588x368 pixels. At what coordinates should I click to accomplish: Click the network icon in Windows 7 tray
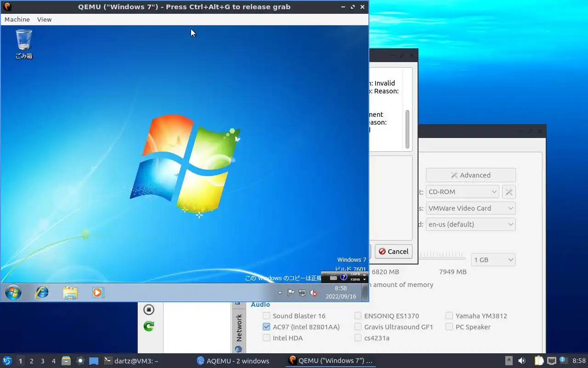(302, 293)
